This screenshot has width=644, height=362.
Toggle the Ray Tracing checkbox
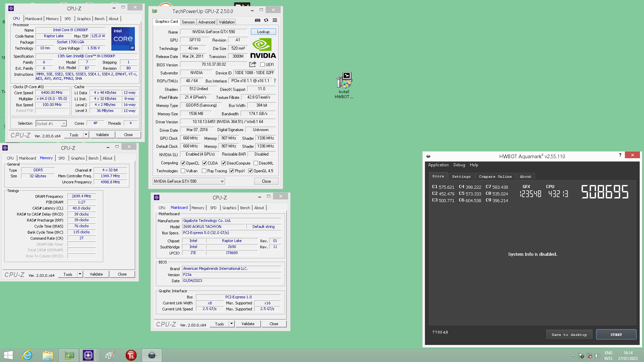(x=204, y=171)
